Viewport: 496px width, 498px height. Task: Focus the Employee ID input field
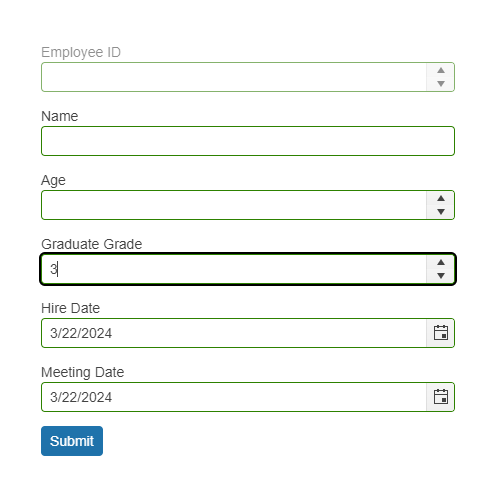(234, 77)
